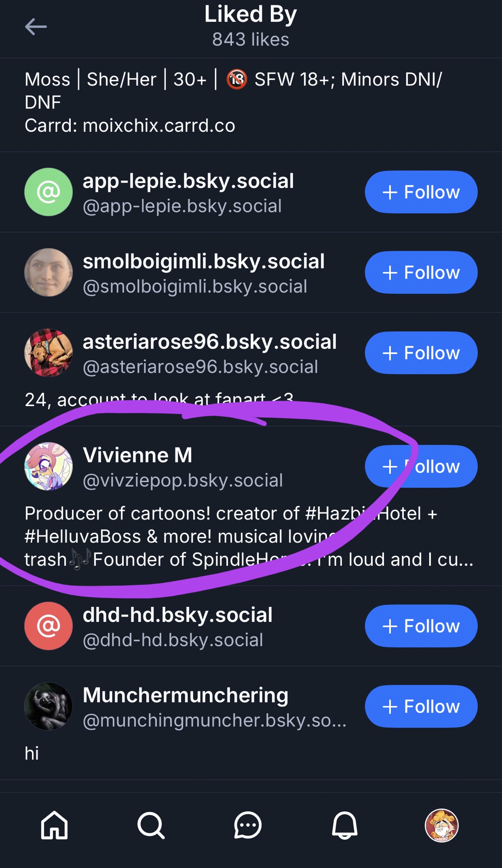Open the Notifications bell tab
This screenshot has height=868, width=502.
pos(344,825)
